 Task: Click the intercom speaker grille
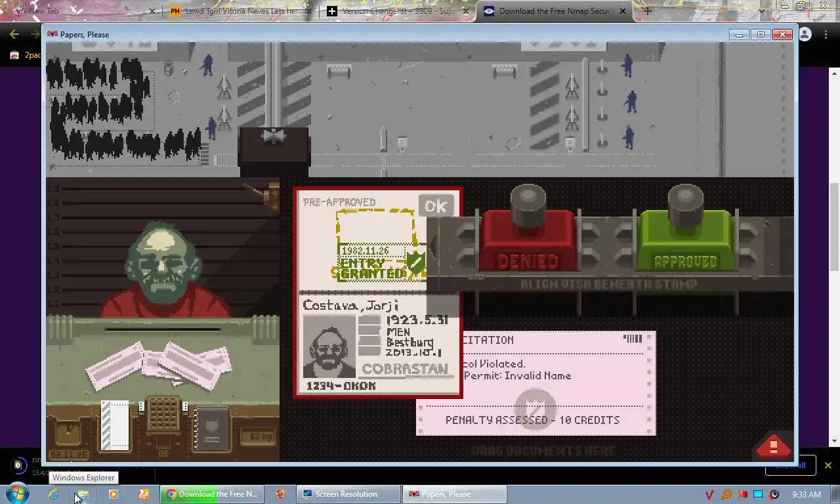(163, 415)
